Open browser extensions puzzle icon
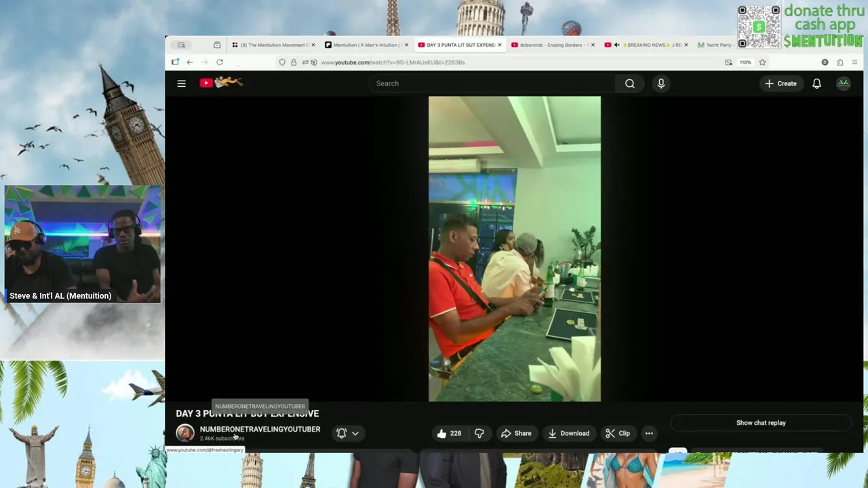This screenshot has width=868, height=488. pyautogui.click(x=840, y=62)
